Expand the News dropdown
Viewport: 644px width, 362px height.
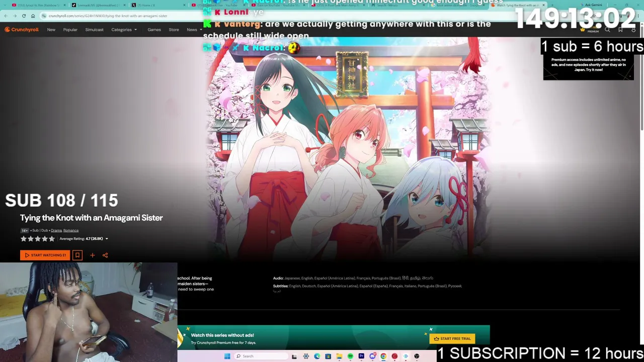point(194,30)
